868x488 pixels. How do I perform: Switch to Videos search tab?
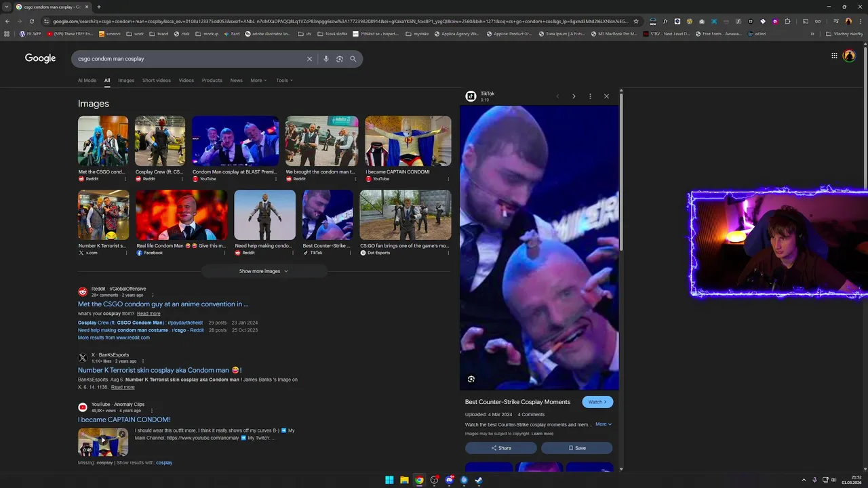coord(186,80)
